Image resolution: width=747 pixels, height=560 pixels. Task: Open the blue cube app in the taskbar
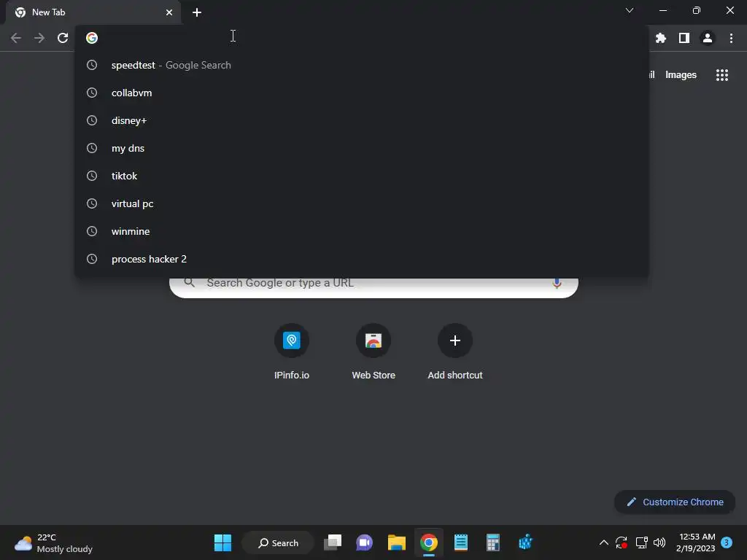click(x=525, y=542)
